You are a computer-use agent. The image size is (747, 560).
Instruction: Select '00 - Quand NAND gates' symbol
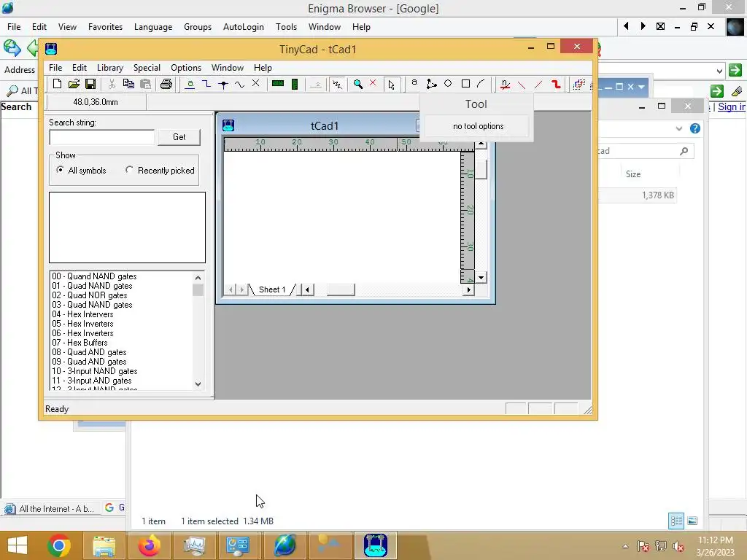tap(94, 276)
